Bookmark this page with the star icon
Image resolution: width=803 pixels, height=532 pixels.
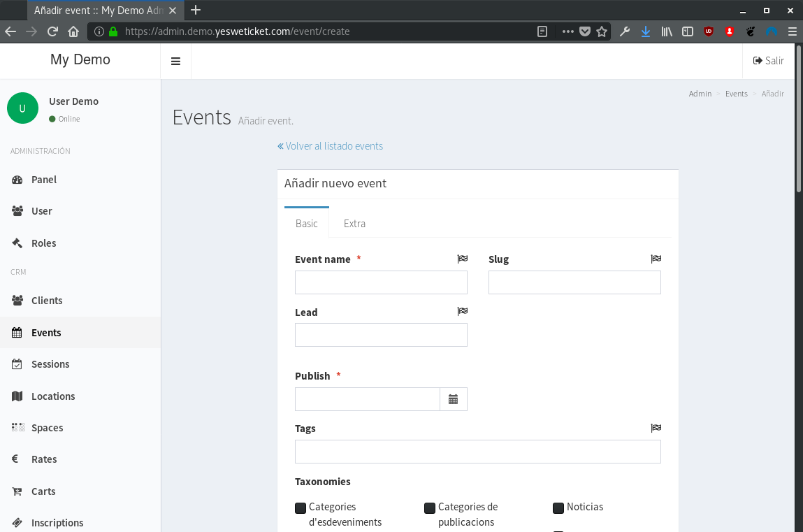(602, 31)
